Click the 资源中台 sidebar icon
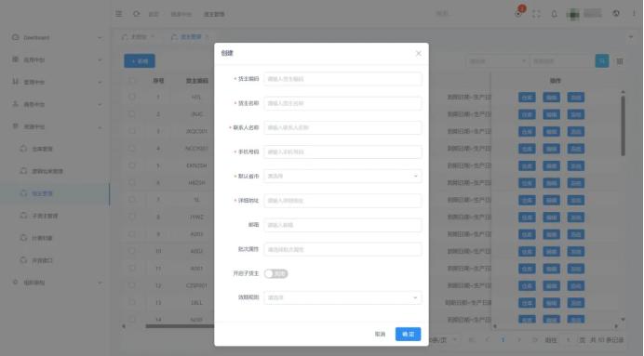The width and height of the screenshot is (644, 356). click(15, 126)
